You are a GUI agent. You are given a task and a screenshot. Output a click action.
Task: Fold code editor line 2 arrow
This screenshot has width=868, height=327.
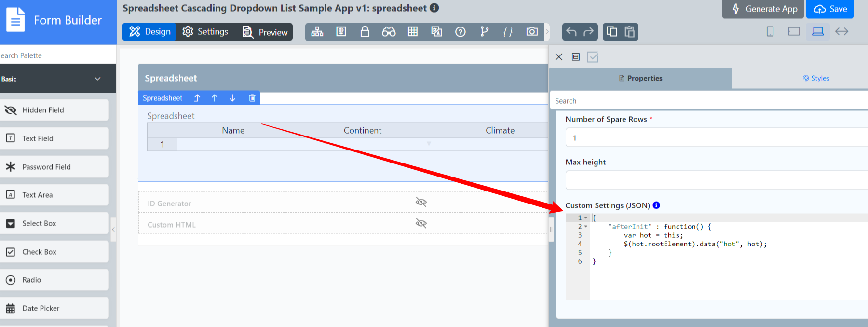pos(586,226)
